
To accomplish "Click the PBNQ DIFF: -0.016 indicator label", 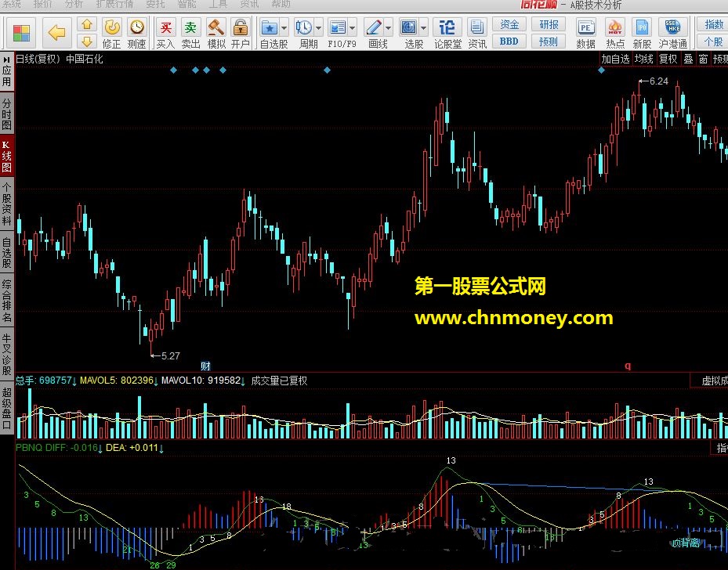I will coord(57,448).
